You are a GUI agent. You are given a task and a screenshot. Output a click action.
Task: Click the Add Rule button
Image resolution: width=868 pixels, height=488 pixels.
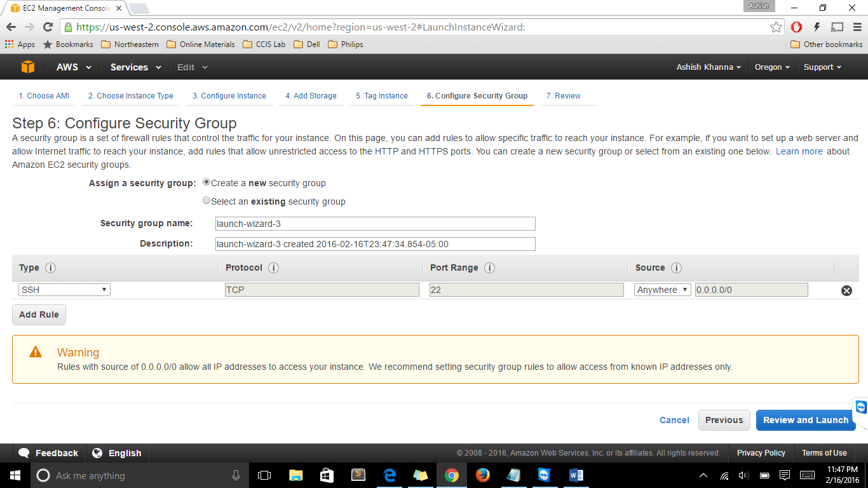tap(39, 315)
